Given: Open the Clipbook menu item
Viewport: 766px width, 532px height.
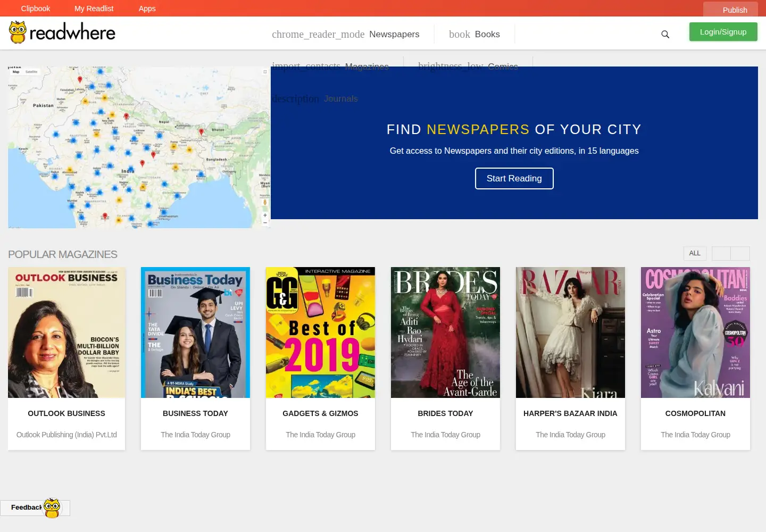Looking at the screenshot, I should [36, 9].
